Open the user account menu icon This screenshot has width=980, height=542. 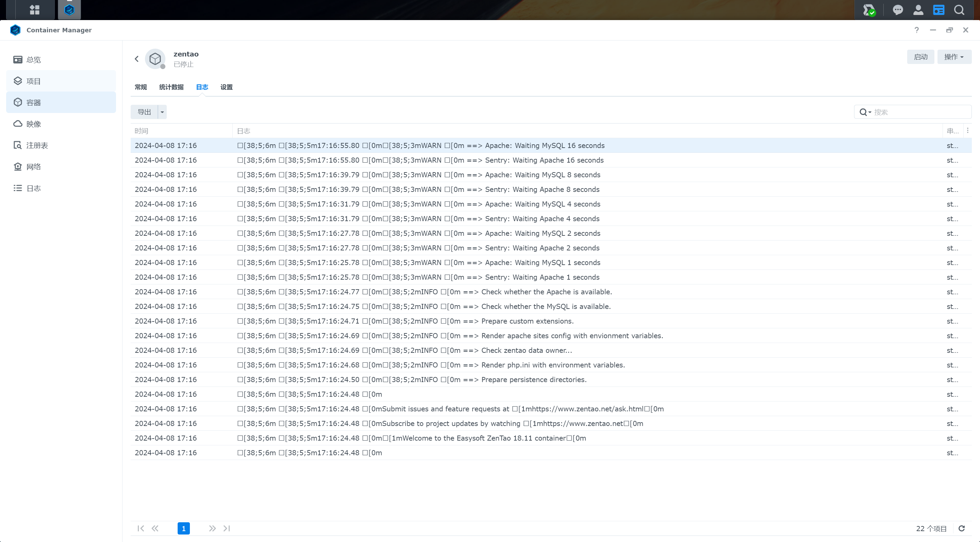[918, 10]
